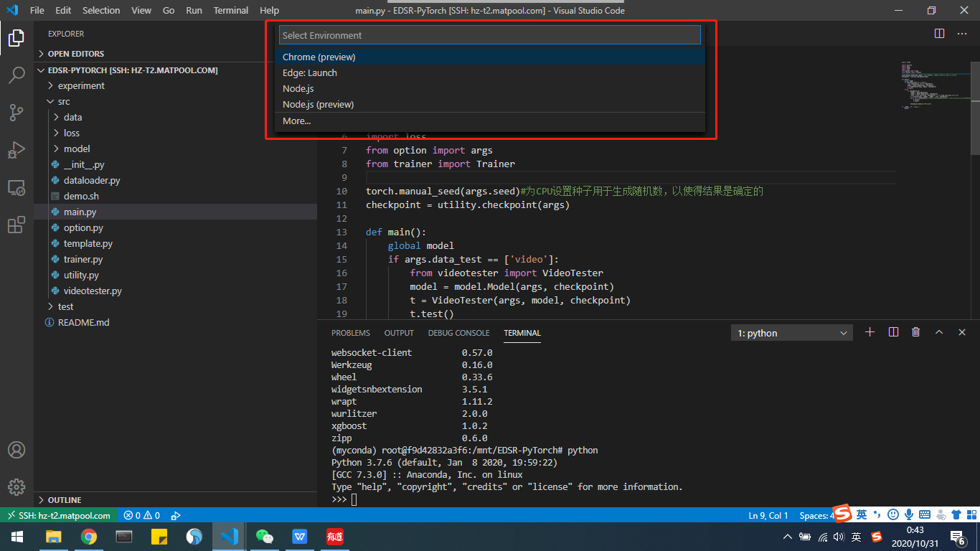Open option.py in the explorer
Viewport: 980px width, 551px height.
(175, 227)
